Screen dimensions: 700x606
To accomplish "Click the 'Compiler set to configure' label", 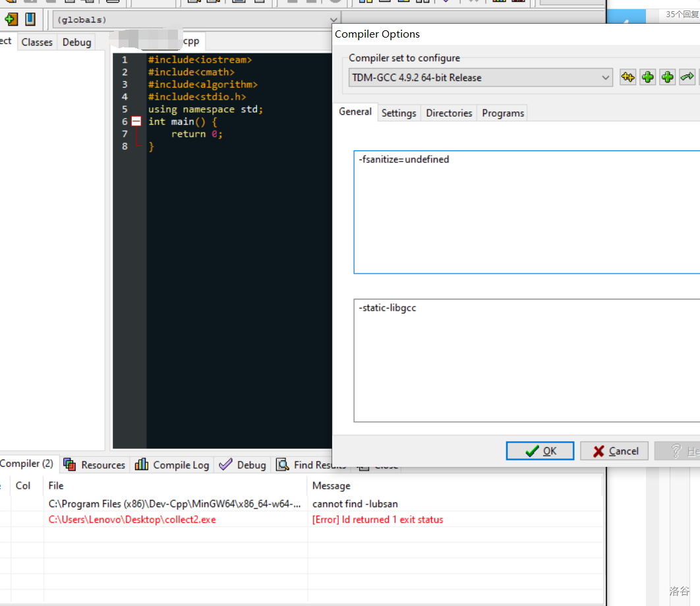I will coord(404,58).
